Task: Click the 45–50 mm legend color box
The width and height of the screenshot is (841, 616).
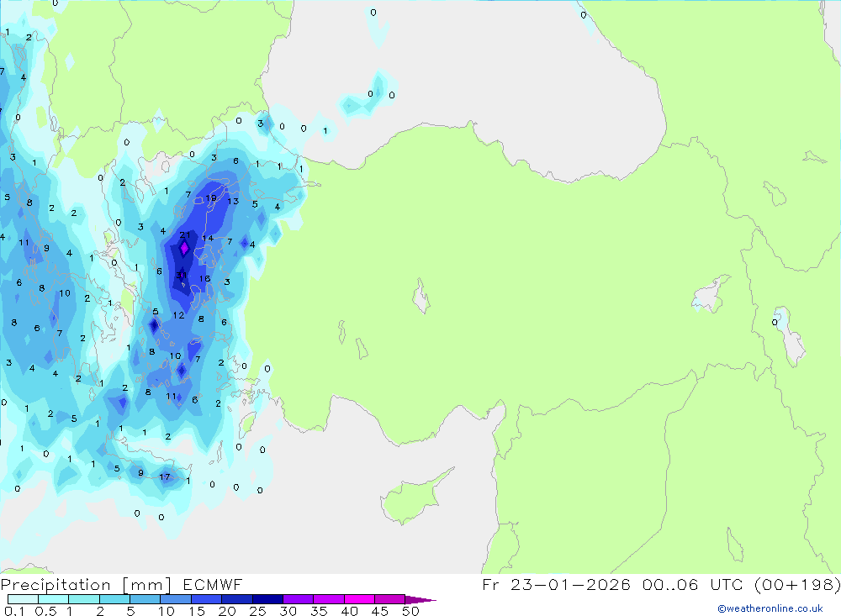Action: [389, 599]
